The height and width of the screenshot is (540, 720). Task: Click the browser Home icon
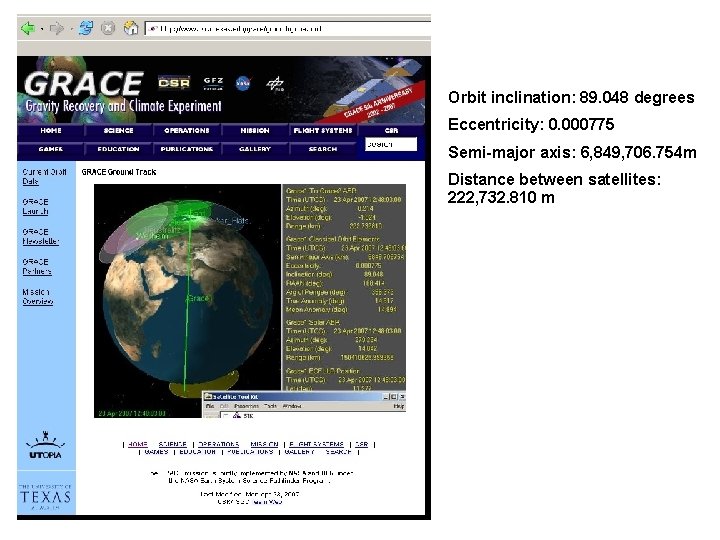pos(130,28)
